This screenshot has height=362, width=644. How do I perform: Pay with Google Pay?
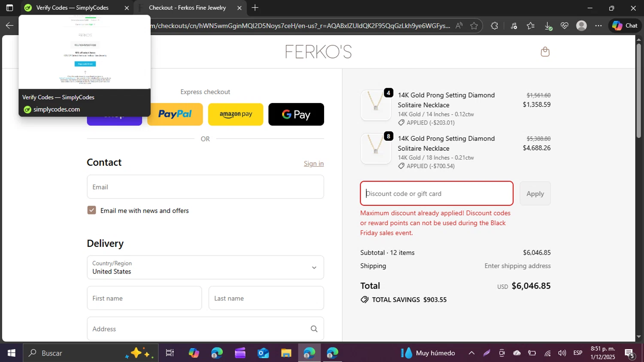(296, 114)
